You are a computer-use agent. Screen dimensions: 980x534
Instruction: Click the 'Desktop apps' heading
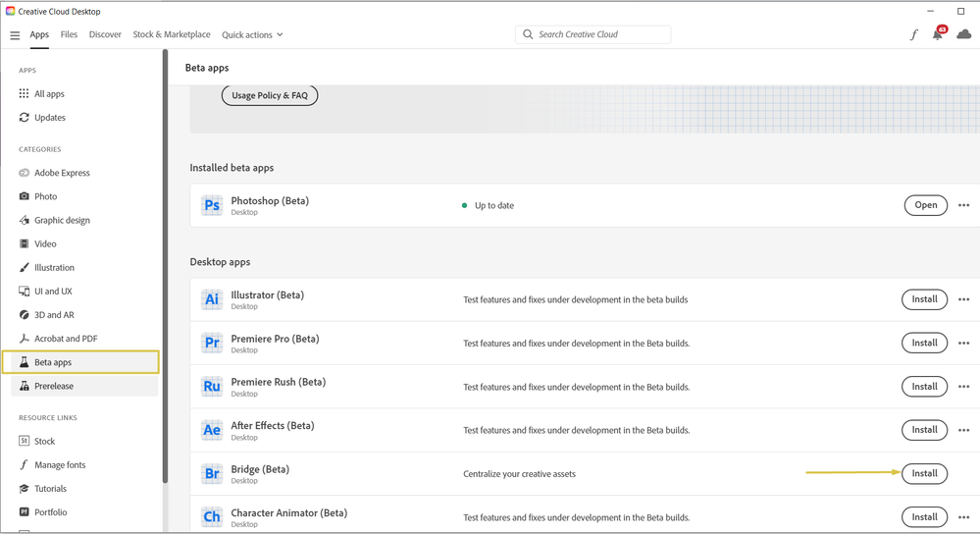pyautogui.click(x=220, y=262)
